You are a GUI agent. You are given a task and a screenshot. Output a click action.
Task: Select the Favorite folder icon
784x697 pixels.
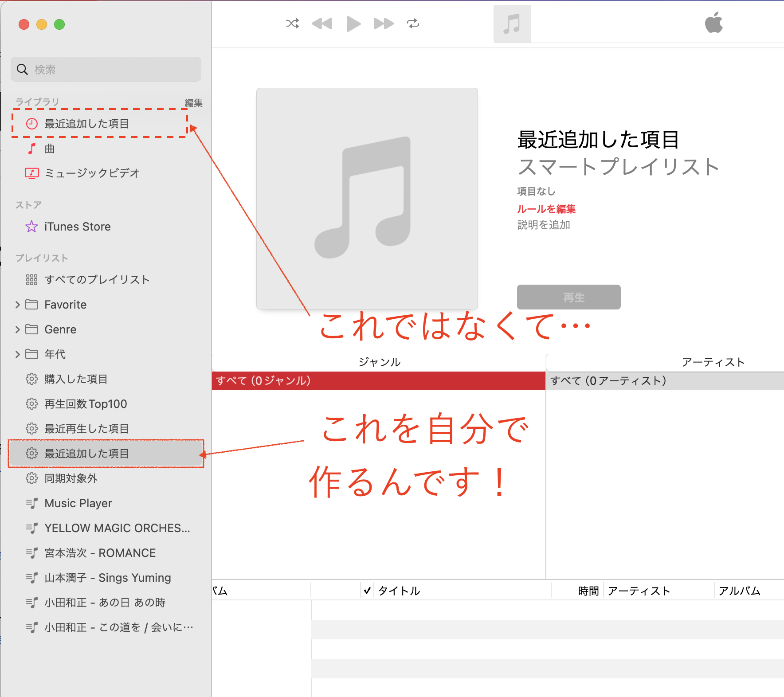pos(32,305)
